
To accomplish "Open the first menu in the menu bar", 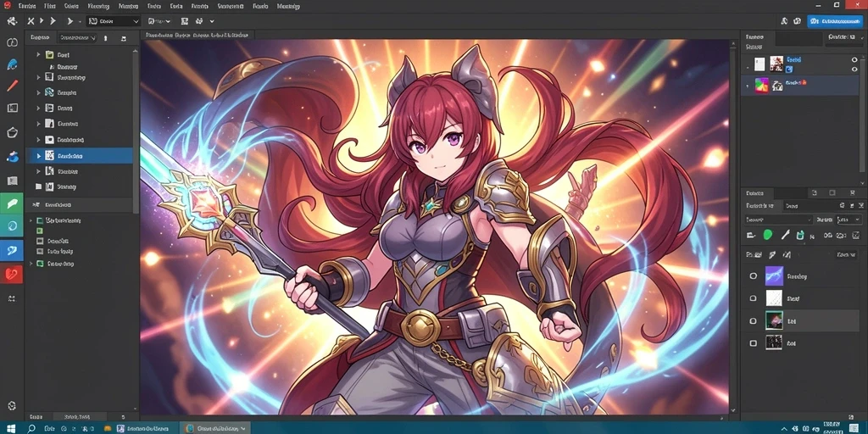I will click(x=26, y=6).
